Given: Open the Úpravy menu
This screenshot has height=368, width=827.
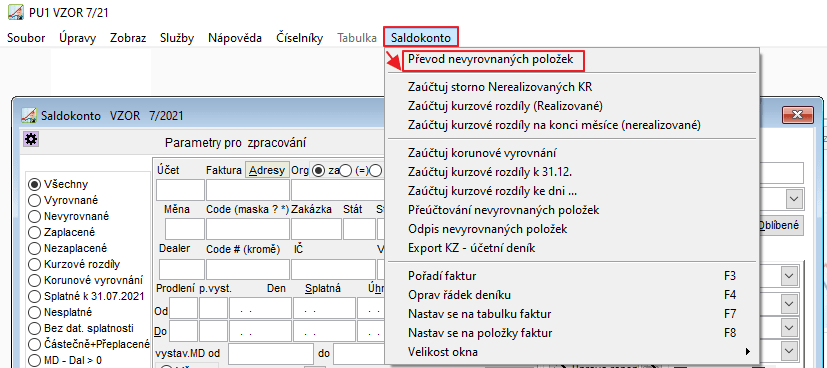Looking at the screenshot, I should (78, 38).
